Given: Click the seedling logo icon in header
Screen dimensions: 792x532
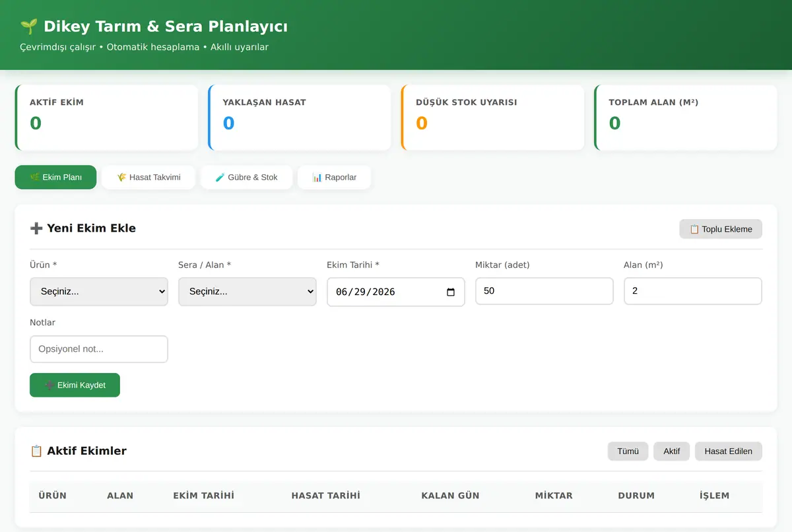Looking at the screenshot, I should 28,26.
